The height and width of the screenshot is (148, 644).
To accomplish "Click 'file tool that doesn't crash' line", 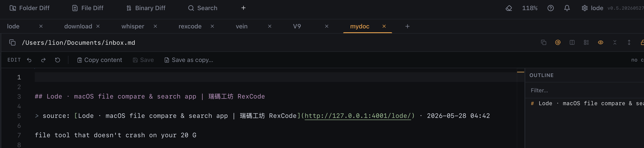I will click(115, 135).
